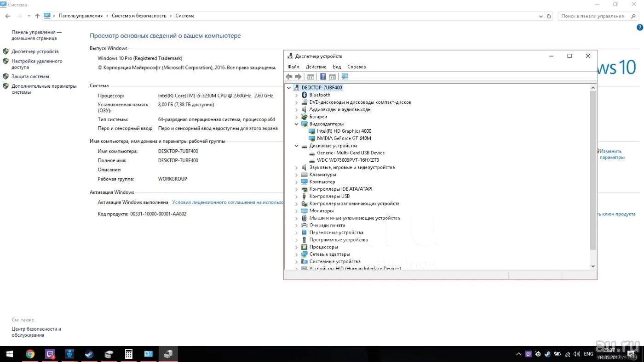644x362 pixels.
Task: Select NVIDIA GeForce GT 640M
Action: pos(344,138)
